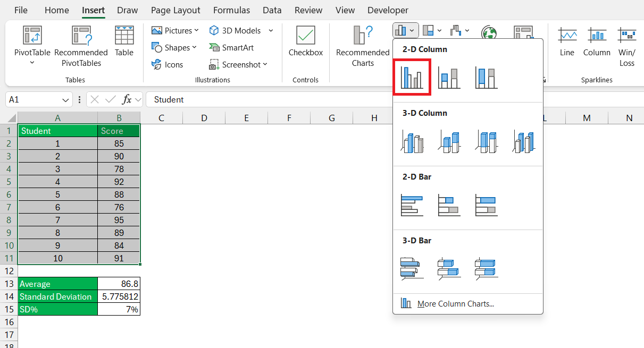Click the Maps globe icon
This screenshot has height=348, width=644.
(x=488, y=33)
